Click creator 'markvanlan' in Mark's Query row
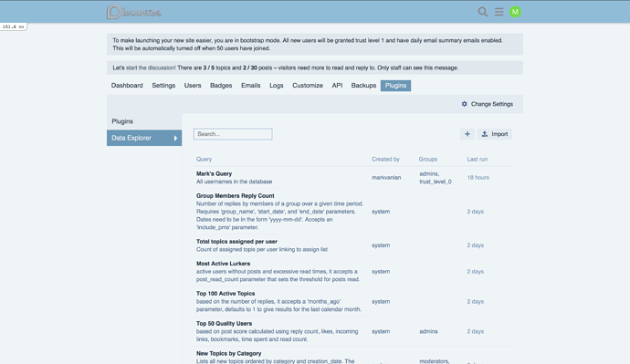 click(x=386, y=177)
